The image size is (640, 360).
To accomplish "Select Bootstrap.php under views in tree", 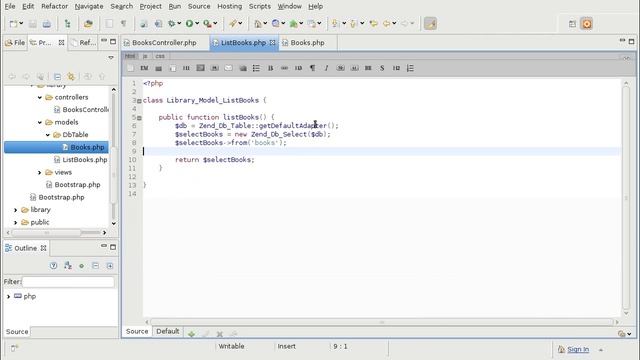I will pos(77,184).
